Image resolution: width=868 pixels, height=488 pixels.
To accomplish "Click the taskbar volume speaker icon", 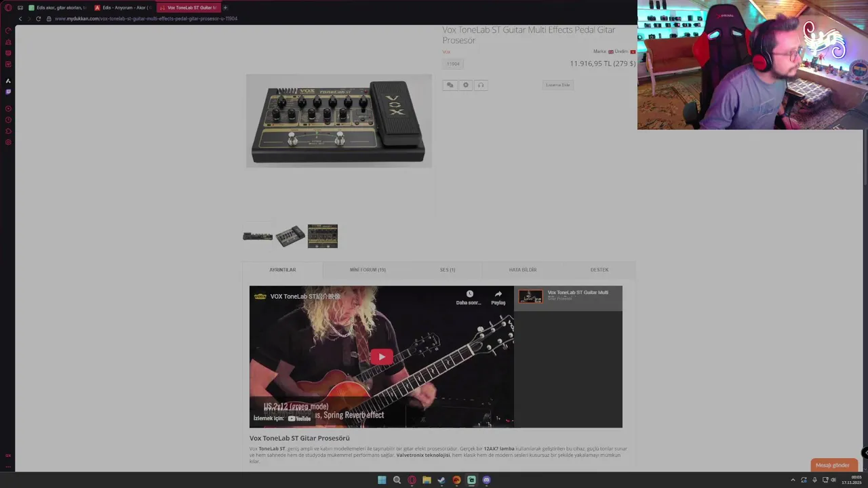I will pos(833,480).
